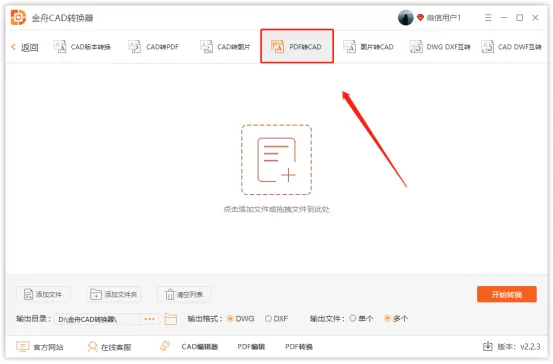Click the 金舟CAD转换器 app logo icon
Viewport: 553px width, 364px height.
[x=18, y=17]
